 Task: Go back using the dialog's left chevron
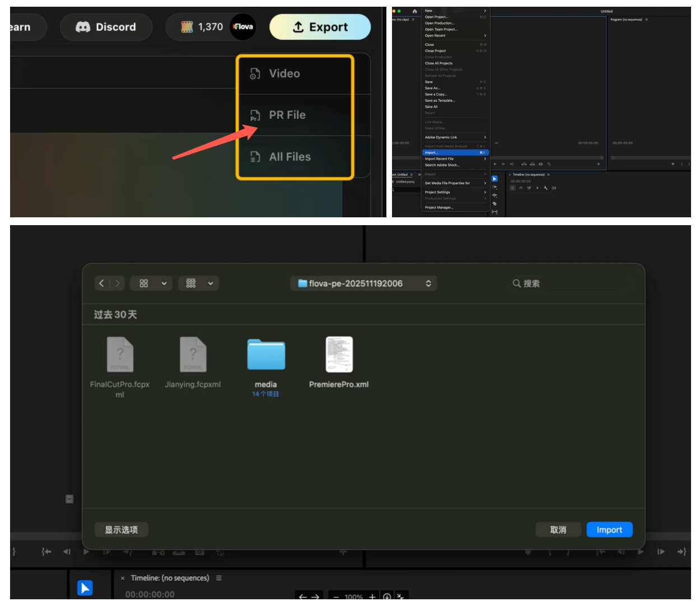pyautogui.click(x=101, y=283)
